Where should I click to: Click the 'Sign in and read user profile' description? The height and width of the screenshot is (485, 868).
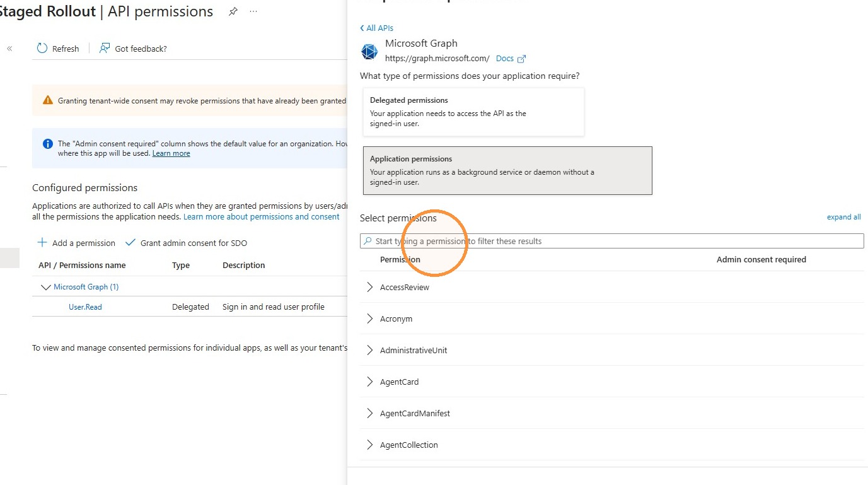pos(274,307)
